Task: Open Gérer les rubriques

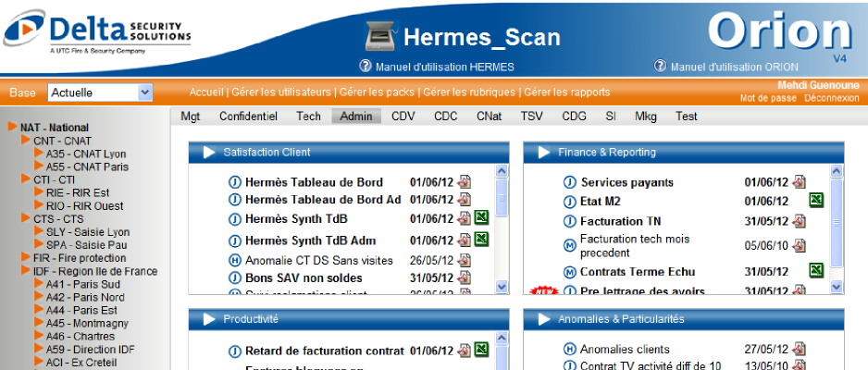Action: coord(469,92)
